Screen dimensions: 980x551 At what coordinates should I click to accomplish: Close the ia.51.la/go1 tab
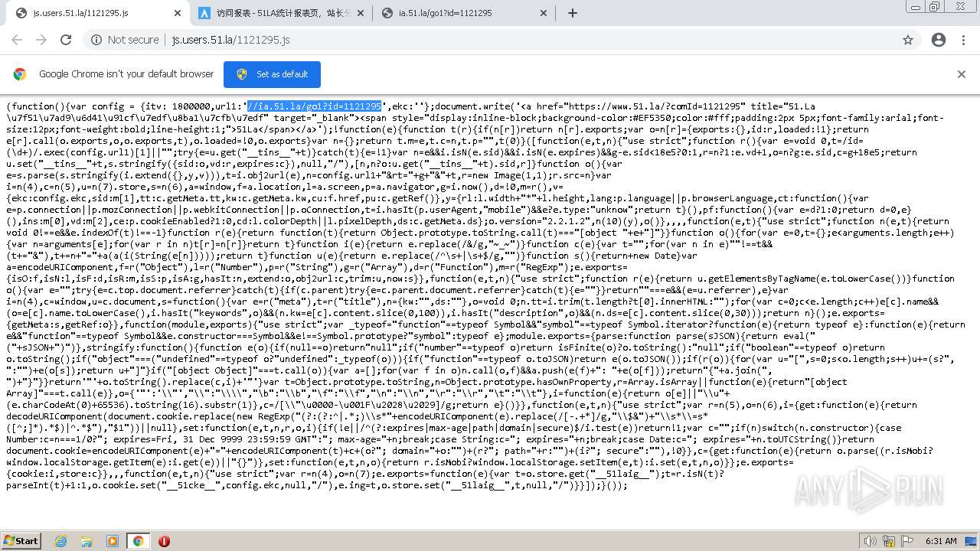click(544, 13)
